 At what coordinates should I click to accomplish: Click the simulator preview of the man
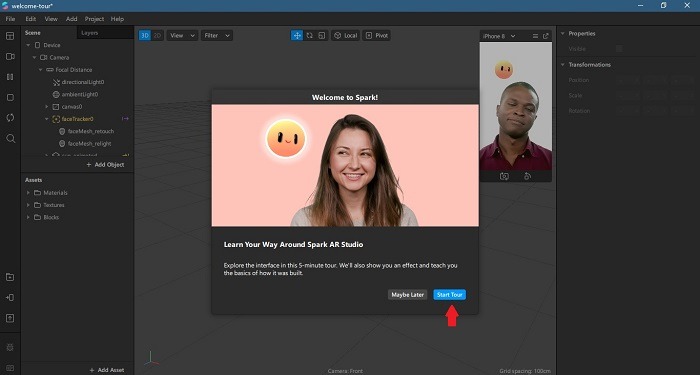coord(516,106)
